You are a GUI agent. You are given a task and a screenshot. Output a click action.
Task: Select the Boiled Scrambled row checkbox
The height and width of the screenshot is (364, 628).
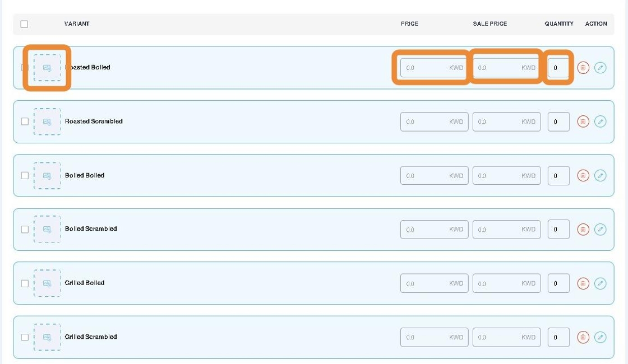pyautogui.click(x=25, y=229)
